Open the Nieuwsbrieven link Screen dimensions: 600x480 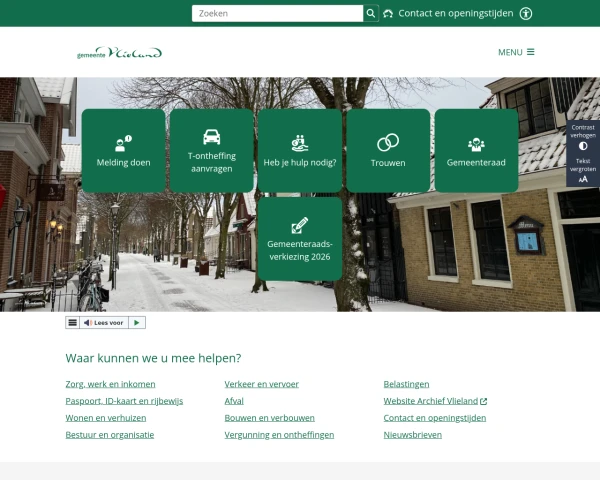[413, 434]
